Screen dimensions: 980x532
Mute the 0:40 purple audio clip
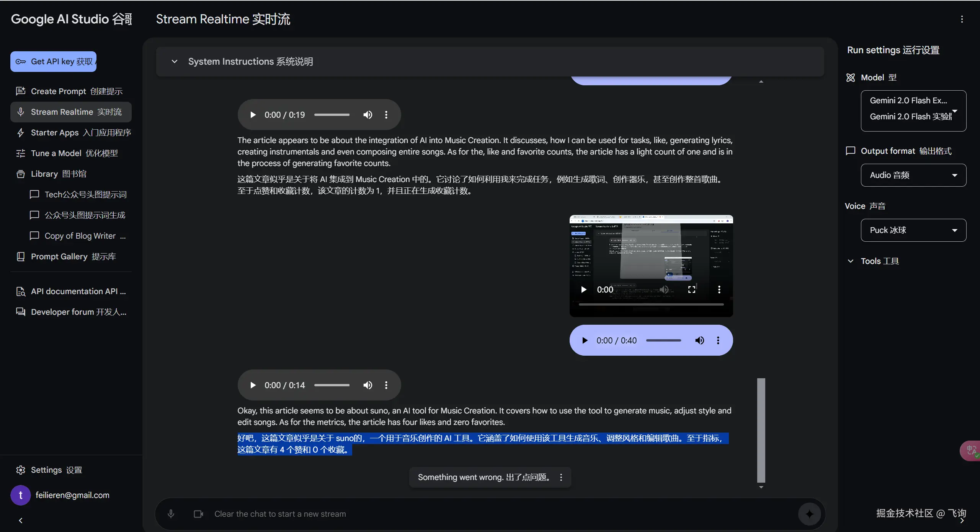coord(699,340)
